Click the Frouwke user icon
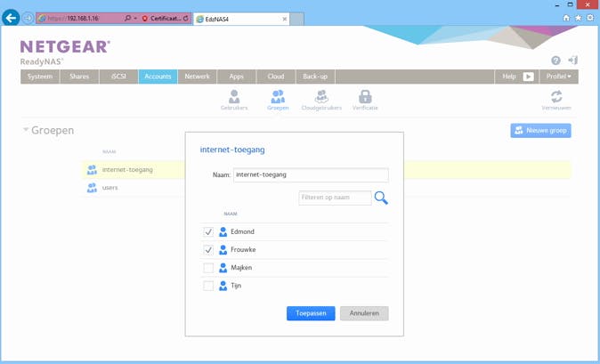This screenshot has width=600, height=364. (x=223, y=250)
